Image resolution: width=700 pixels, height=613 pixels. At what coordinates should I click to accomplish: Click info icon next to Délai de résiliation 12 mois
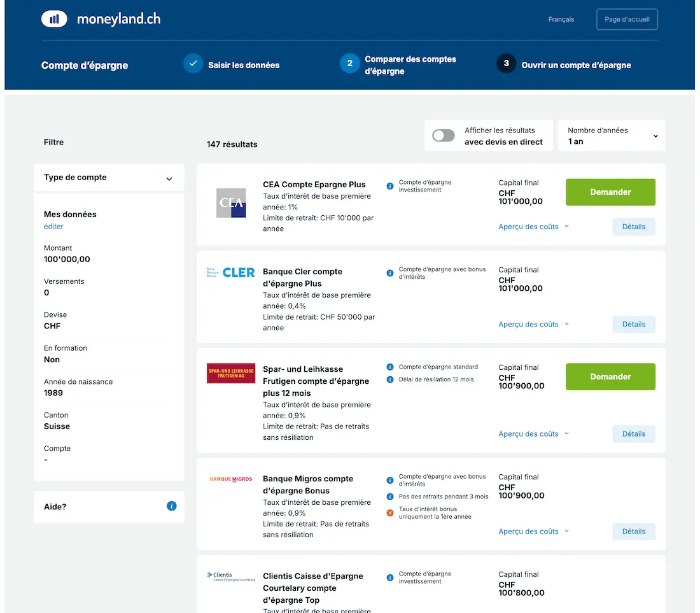click(x=390, y=380)
